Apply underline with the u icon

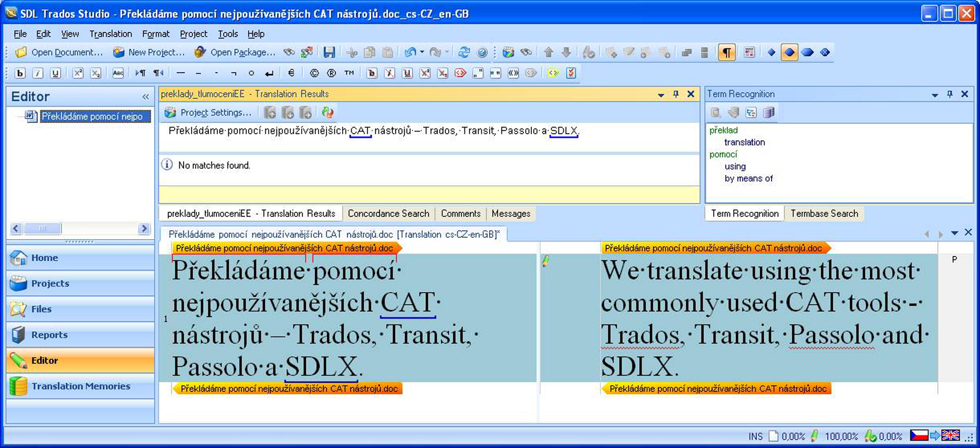tap(55, 73)
